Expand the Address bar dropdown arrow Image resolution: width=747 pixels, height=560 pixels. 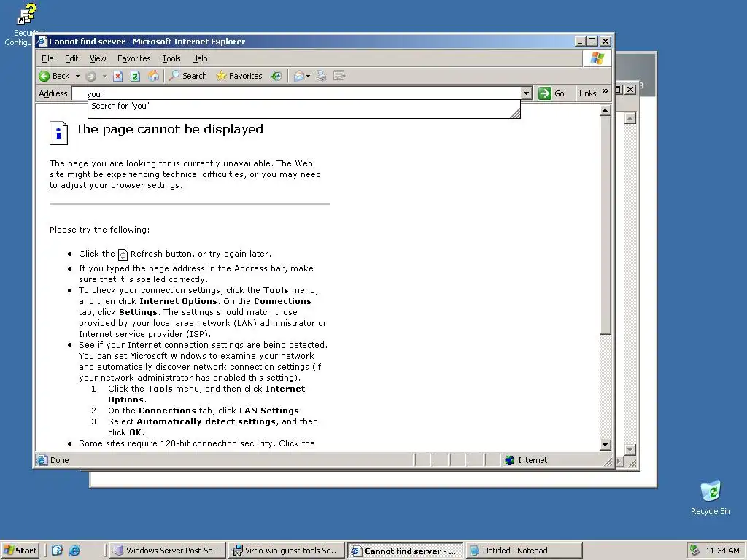click(x=527, y=93)
